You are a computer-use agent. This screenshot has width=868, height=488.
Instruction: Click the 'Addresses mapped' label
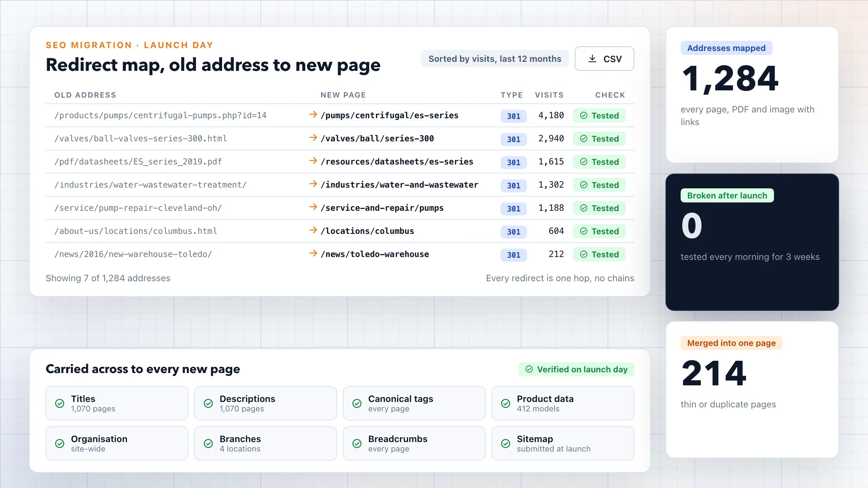(726, 48)
